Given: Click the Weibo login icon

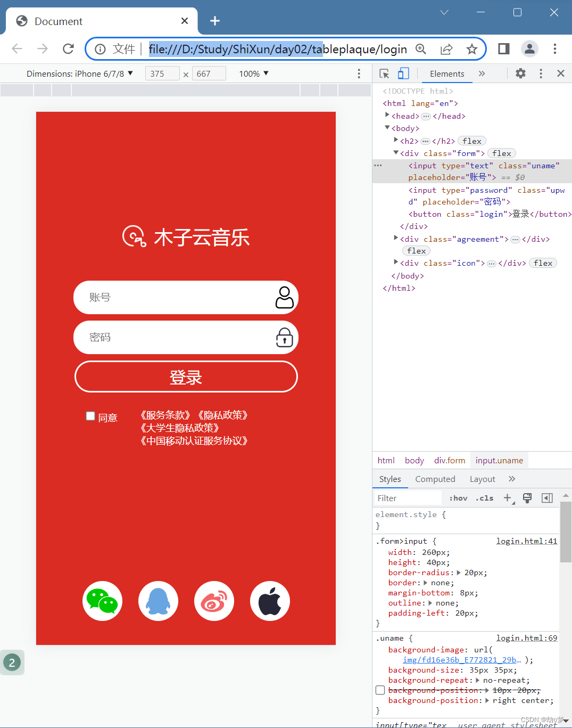Looking at the screenshot, I should pyautogui.click(x=214, y=601).
